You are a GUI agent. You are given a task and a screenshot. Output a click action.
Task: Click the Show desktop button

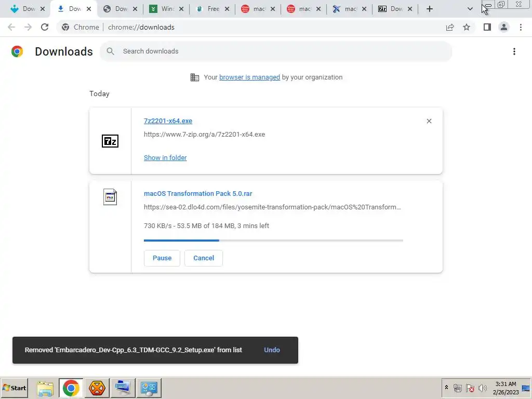[526, 388]
